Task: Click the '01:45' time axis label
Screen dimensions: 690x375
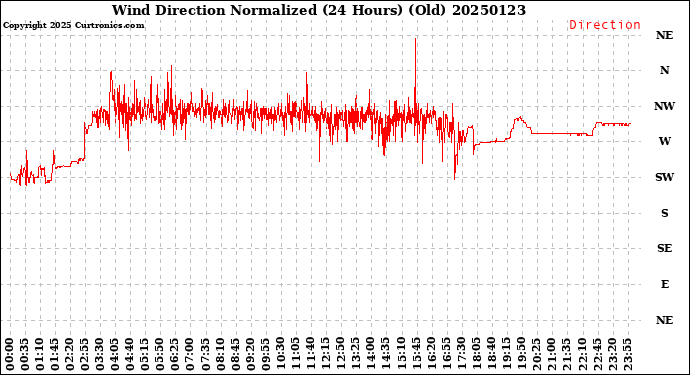Action: click(55, 354)
